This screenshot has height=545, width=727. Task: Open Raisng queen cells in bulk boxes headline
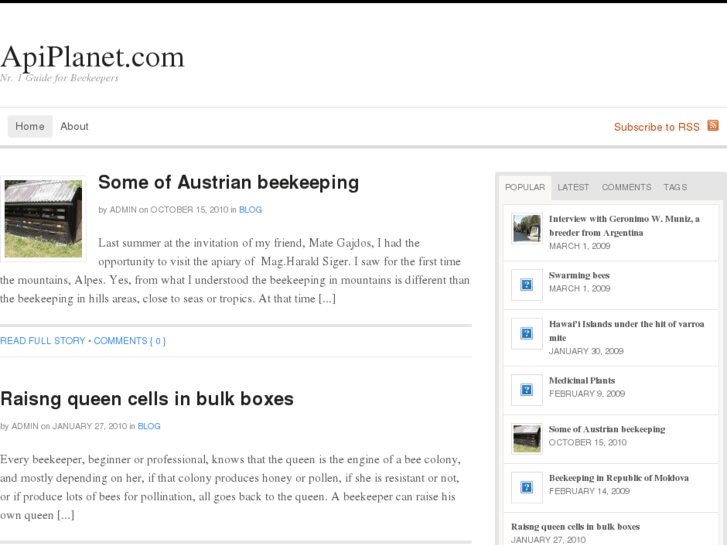coord(147,399)
